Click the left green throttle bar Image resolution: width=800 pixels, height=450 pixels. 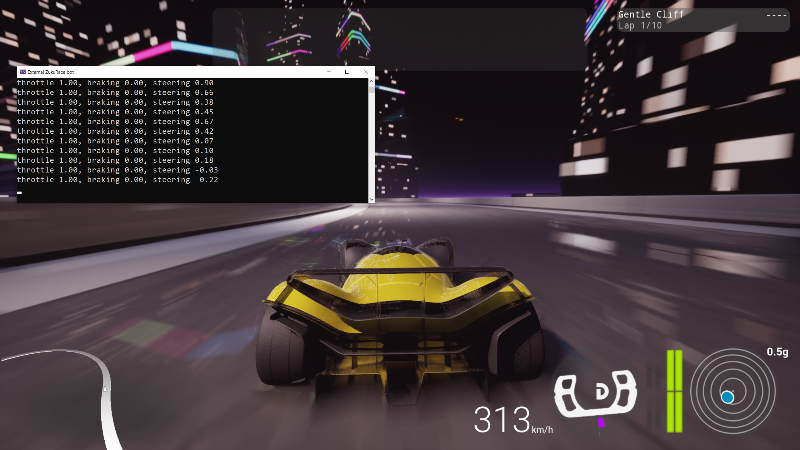(x=670, y=390)
